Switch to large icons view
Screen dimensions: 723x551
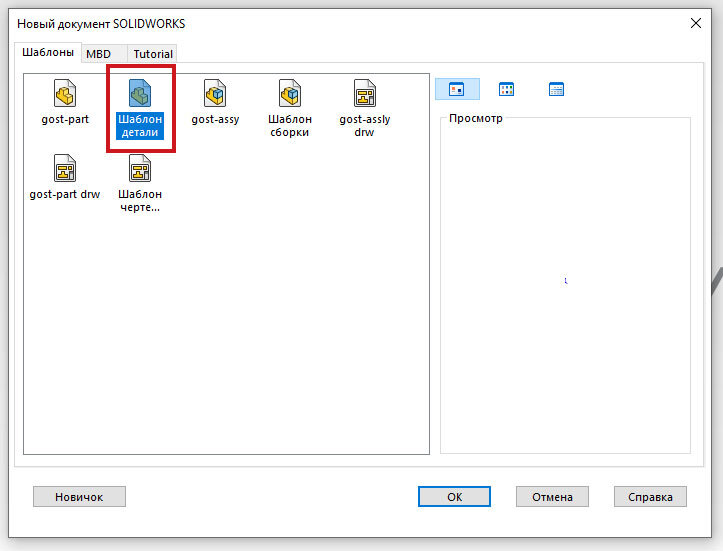tap(457, 89)
